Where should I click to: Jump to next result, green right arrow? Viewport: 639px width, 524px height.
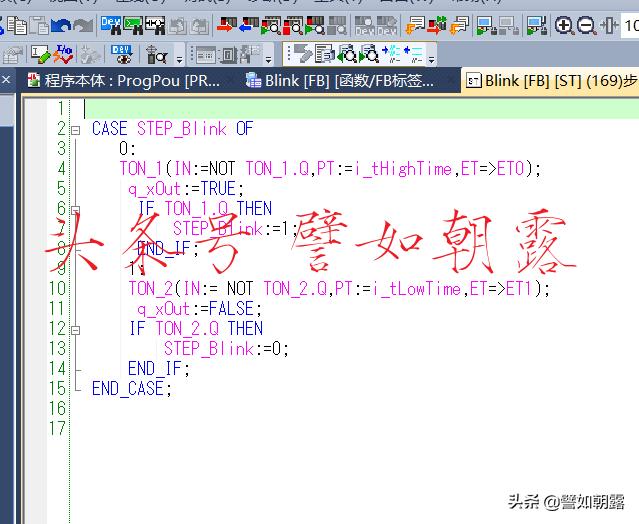pyautogui.click(x=369, y=54)
